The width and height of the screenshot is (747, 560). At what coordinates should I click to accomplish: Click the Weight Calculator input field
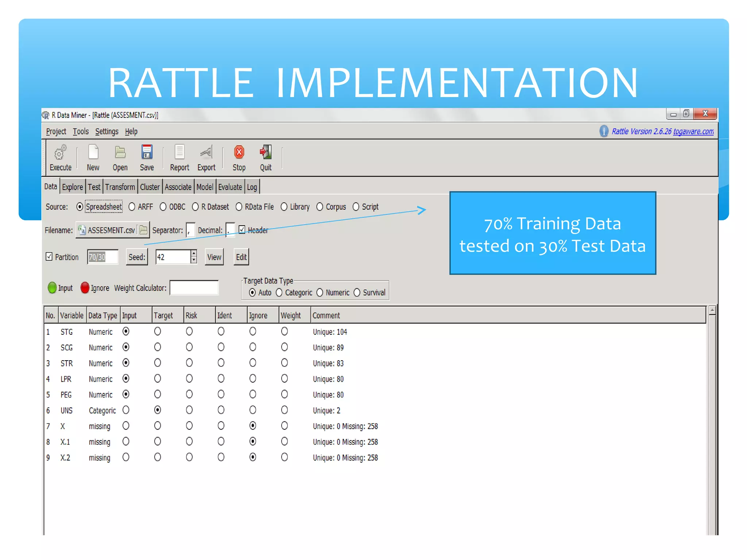point(194,288)
